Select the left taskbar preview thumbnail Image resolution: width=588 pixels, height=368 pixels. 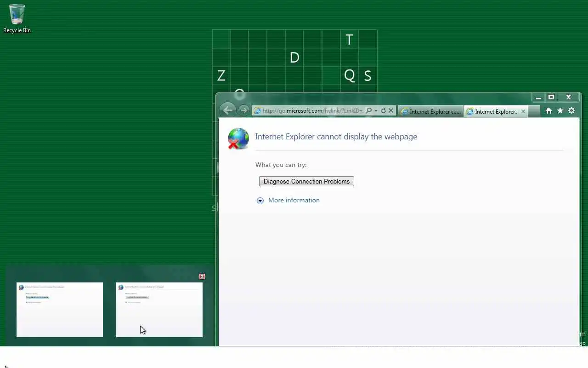60,310
